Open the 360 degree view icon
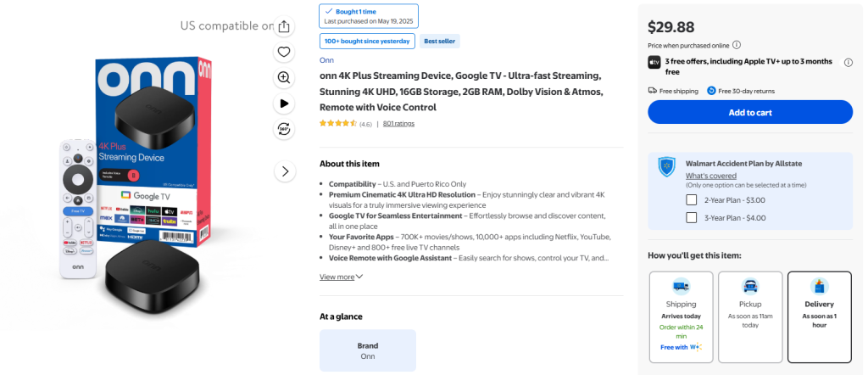 pyautogui.click(x=285, y=129)
